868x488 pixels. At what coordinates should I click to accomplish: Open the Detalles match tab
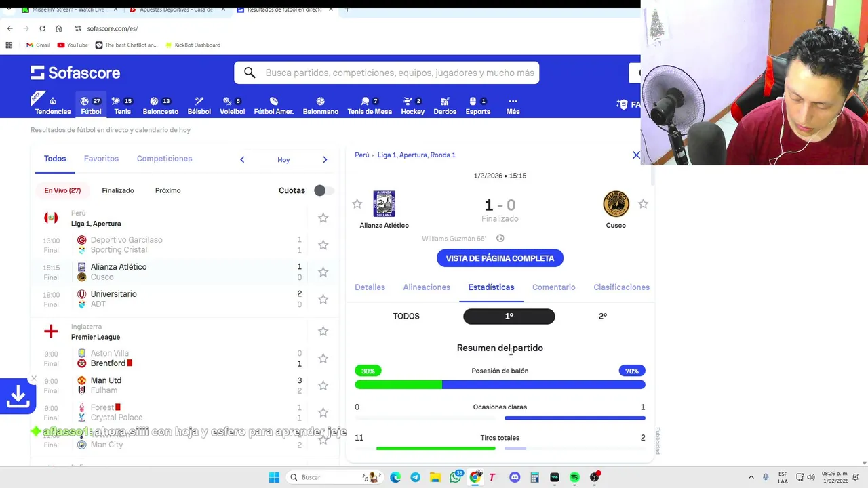[x=370, y=287]
